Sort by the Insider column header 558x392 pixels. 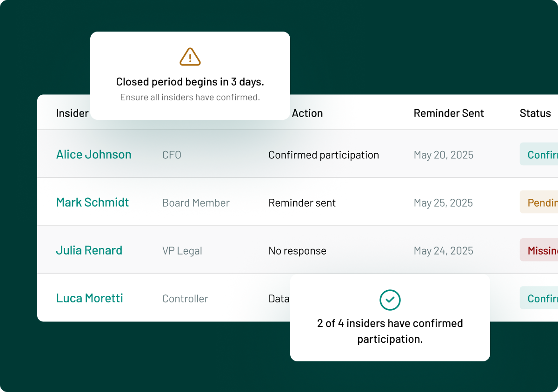[72, 113]
